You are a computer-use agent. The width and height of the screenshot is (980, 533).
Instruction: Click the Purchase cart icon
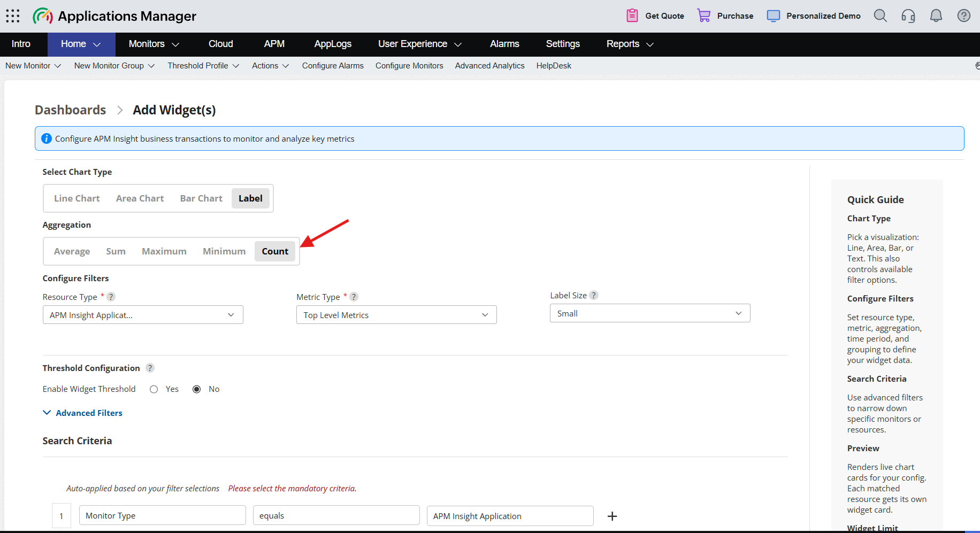pyautogui.click(x=704, y=16)
